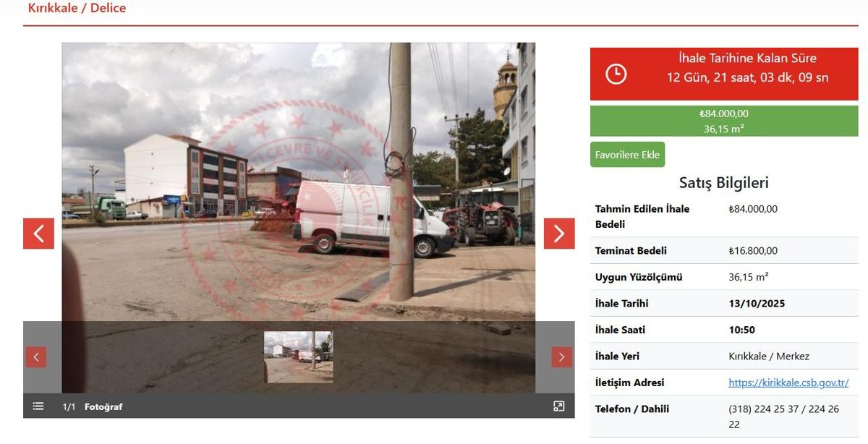Add listing to favorites with Favorilere Ekle

point(627,155)
